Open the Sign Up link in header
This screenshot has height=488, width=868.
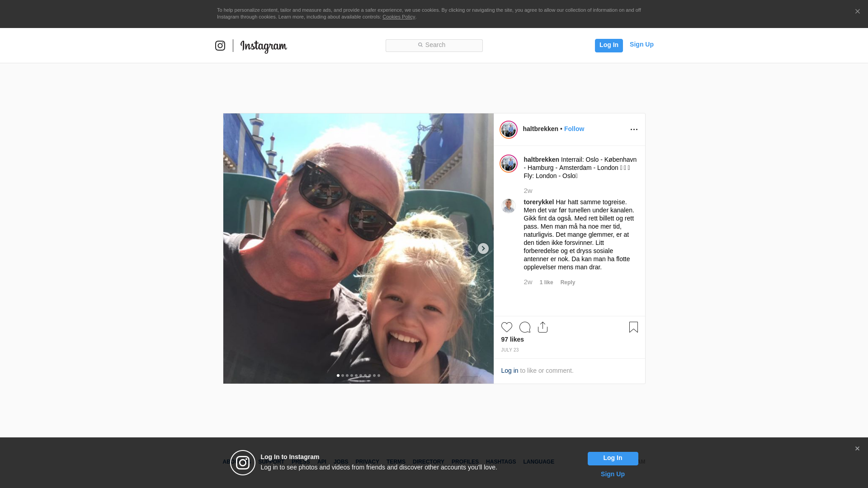pyautogui.click(x=642, y=44)
